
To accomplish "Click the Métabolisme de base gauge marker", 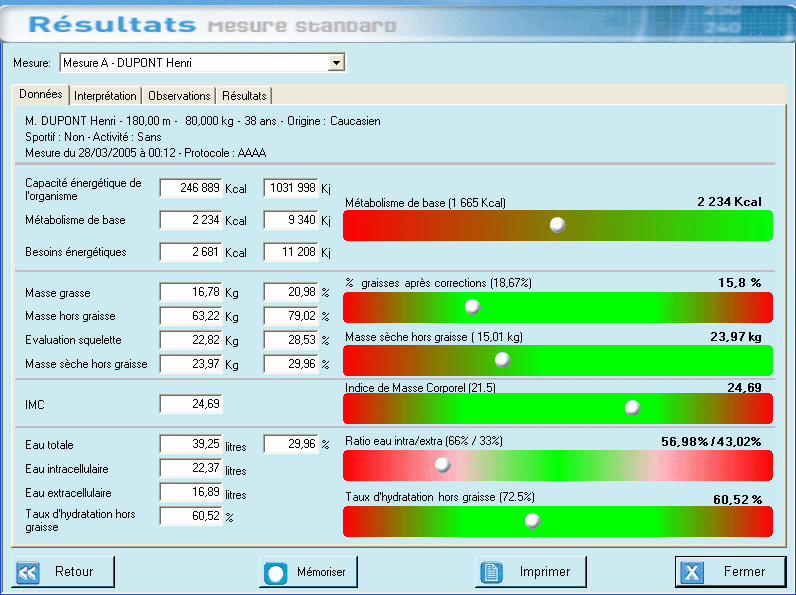I will 558,225.
